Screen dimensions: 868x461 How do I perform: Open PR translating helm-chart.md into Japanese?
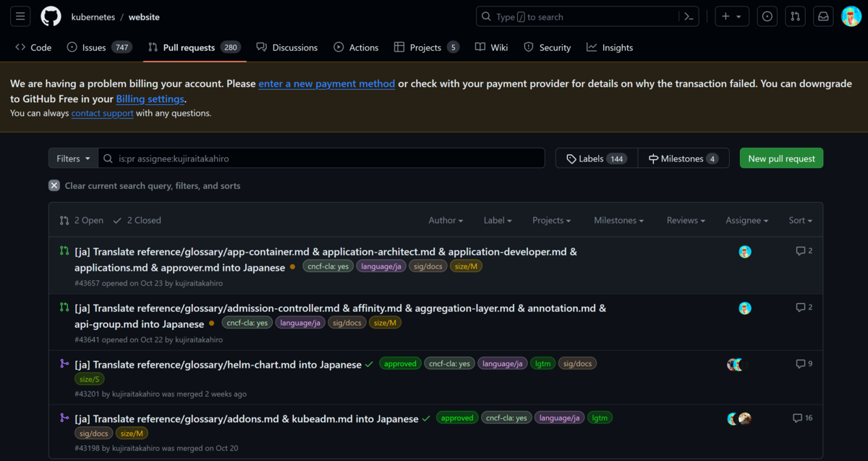point(218,365)
